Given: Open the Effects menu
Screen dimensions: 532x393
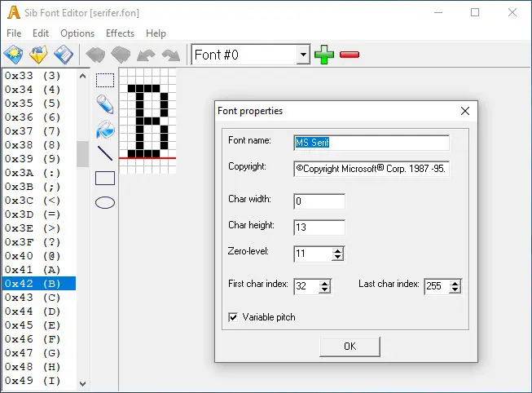Looking at the screenshot, I should (120, 33).
